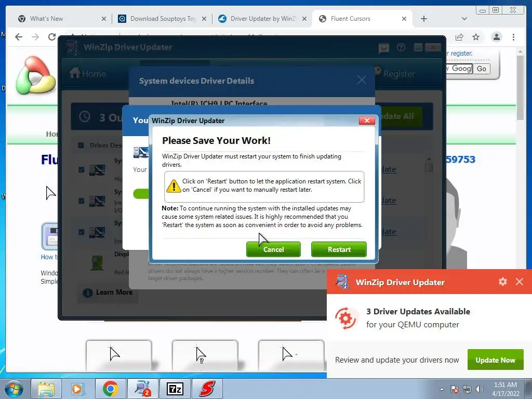
Task: Click the page vertical scrollbar
Action: 520,87
